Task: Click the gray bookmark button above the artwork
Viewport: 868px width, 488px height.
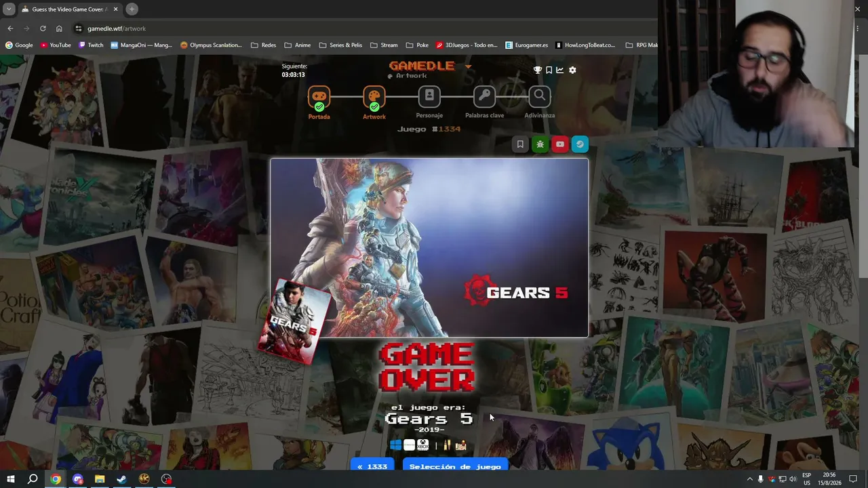Action: click(x=520, y=144)
